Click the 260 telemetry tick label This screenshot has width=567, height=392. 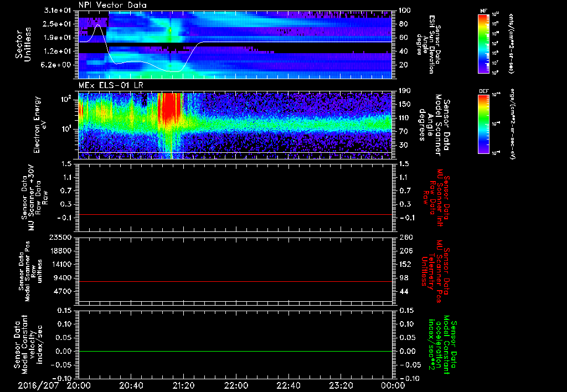[x=405, y=237]
